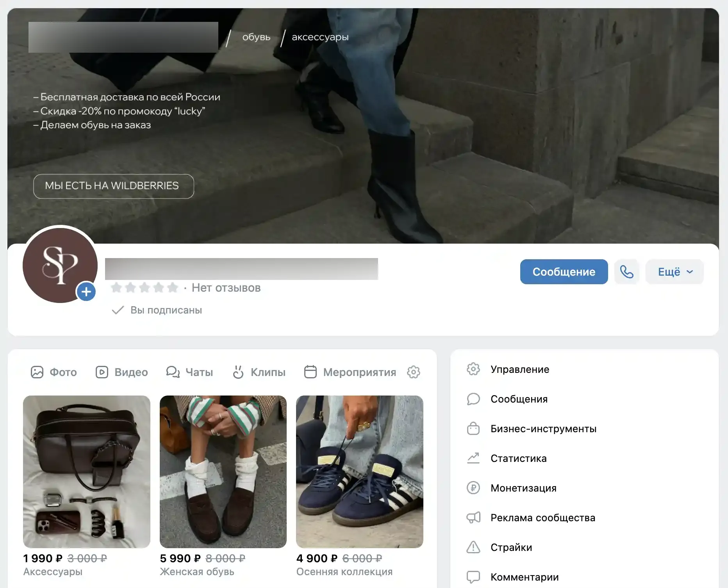Click the Бизнес-инструменты bag icon
This screenshot has width=728, height=588.
[473, 428]
